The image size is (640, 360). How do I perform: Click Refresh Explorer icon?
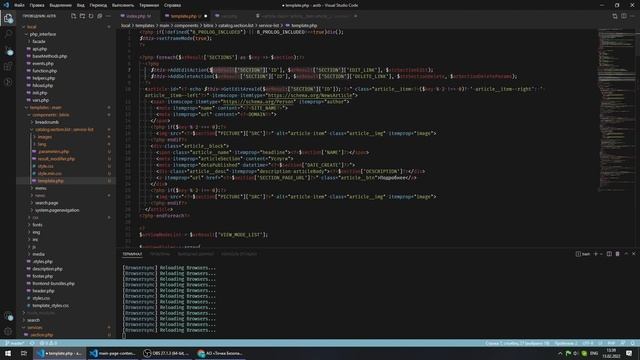coord(91,16)
